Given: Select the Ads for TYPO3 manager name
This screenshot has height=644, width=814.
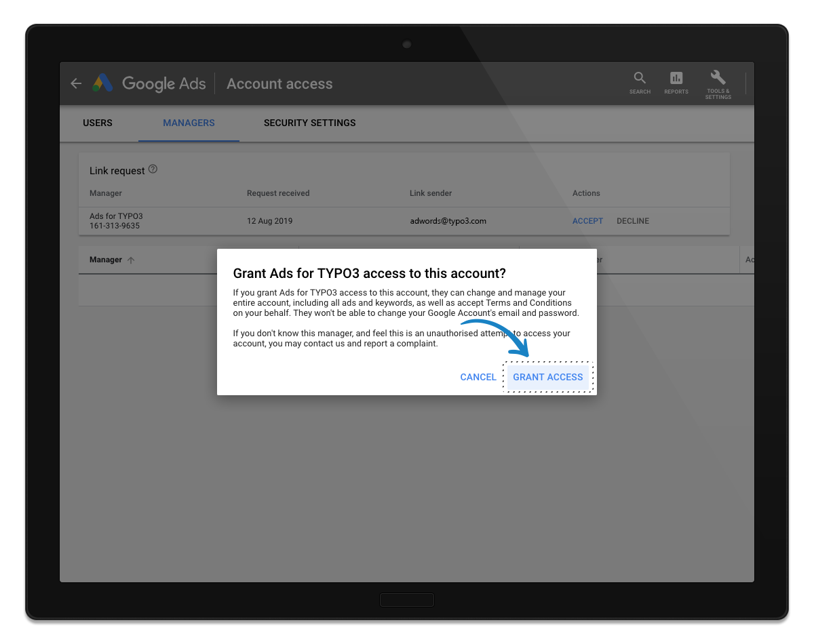Looking at the screenshot, I should click(116, 216).
